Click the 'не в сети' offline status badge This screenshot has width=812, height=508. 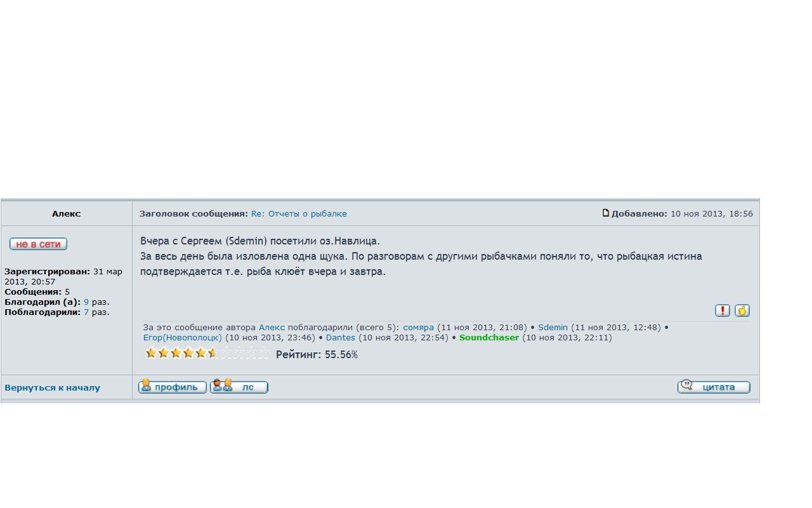coord(38,244)
